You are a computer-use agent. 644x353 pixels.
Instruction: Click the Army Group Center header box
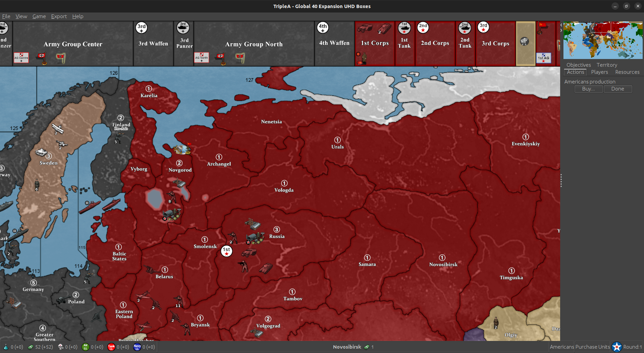click(73, 44)
